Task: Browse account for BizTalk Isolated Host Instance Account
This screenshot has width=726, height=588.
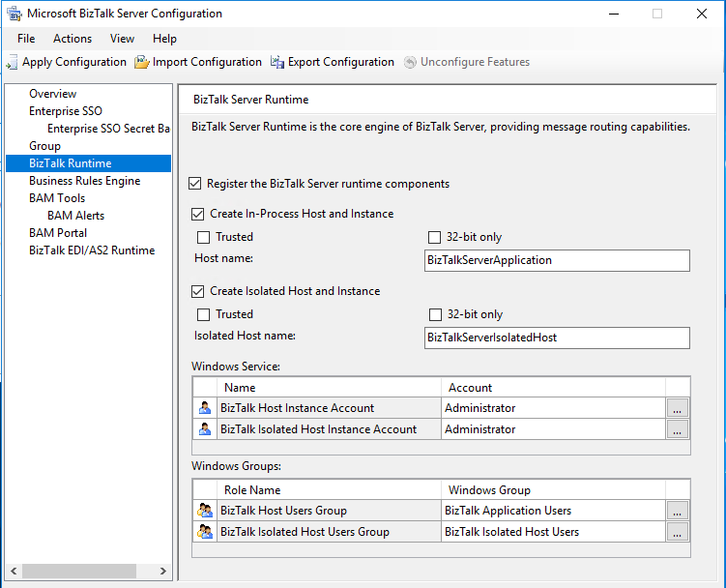Action: pos(677,429)
